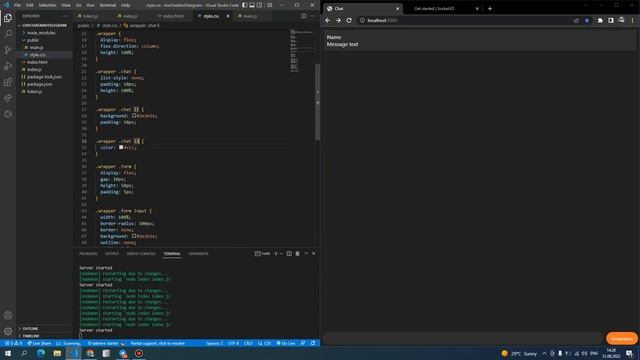Screen dimensions: 640x360
Task: Collapse the project root folder in Explorer
Action: [44, 25]
